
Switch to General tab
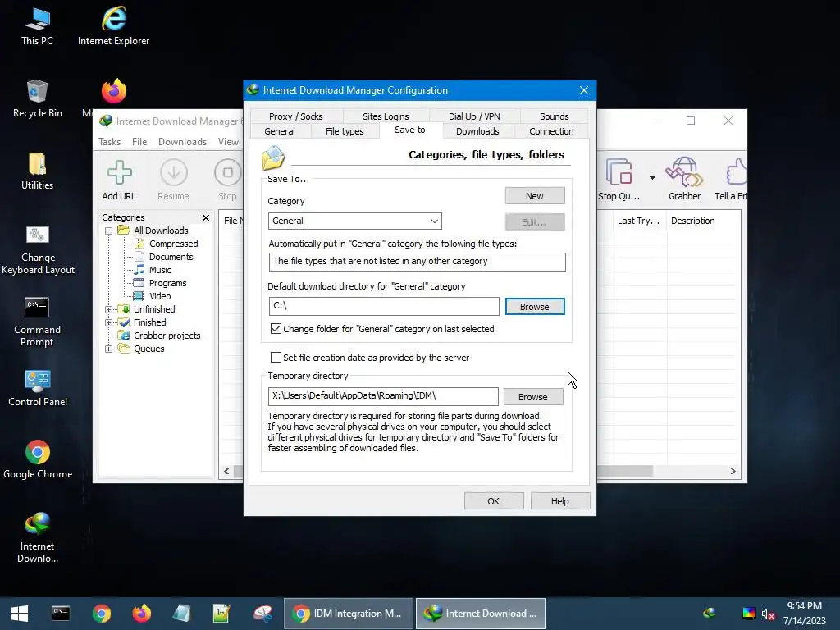pyautogui.click(x=280, y=131)
